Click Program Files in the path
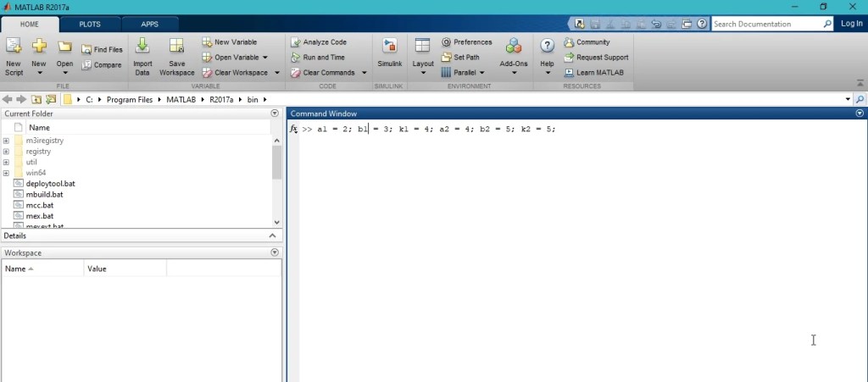Screen dimensions: 868x382 coord(130,99)
